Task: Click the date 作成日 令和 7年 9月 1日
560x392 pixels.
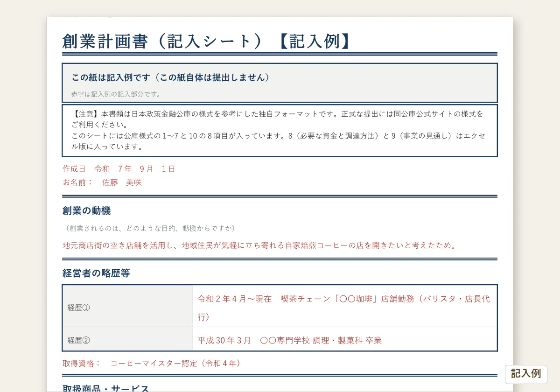Action: (119, 169)
